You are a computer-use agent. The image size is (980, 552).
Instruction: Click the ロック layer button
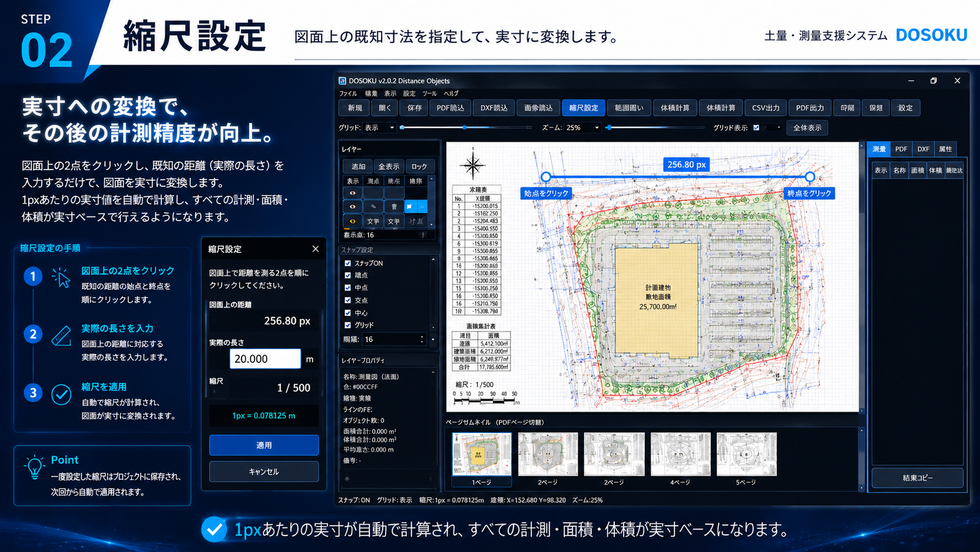[x=419, y=167]
